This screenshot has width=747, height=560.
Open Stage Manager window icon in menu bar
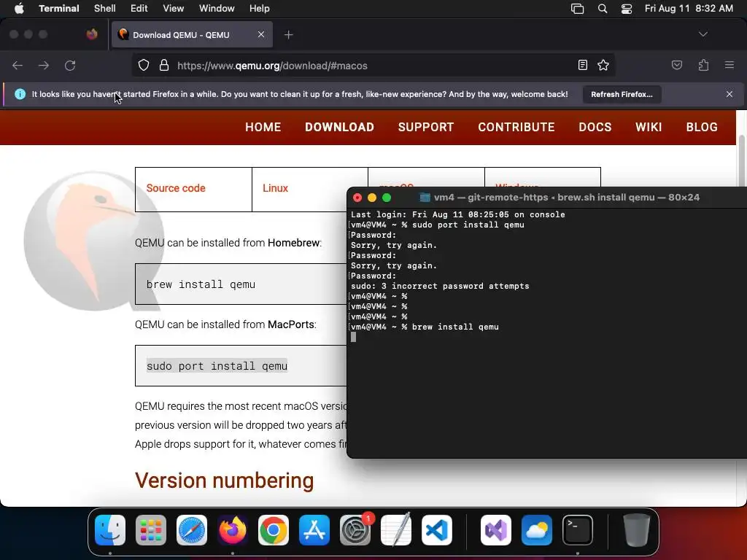[577, 8]
